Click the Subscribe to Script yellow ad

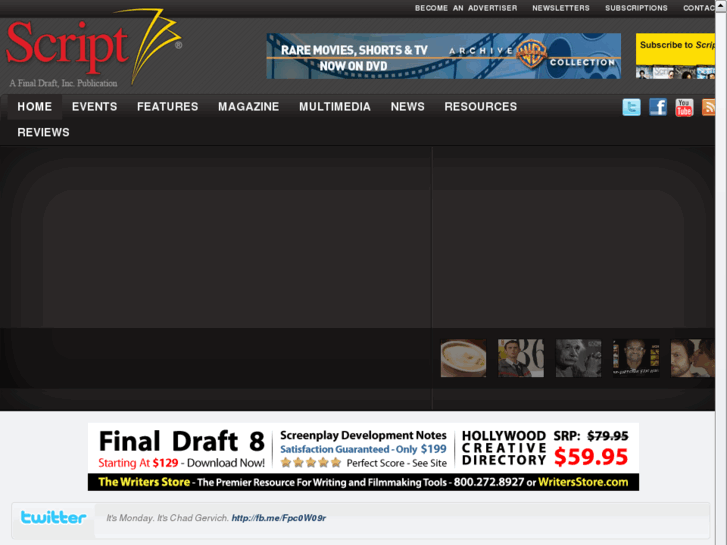click(675, 56)
